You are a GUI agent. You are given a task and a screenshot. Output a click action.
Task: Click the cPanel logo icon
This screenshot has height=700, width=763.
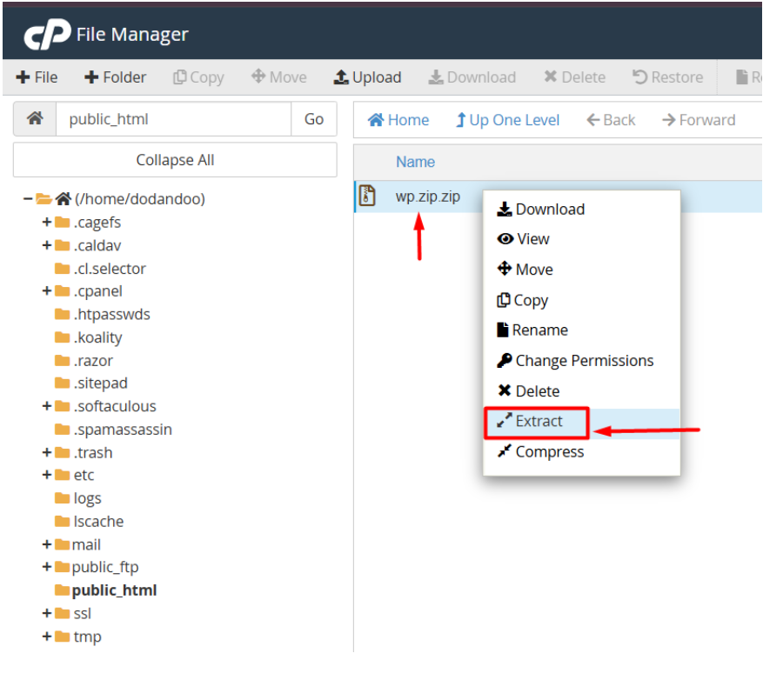tap(46, 35)
